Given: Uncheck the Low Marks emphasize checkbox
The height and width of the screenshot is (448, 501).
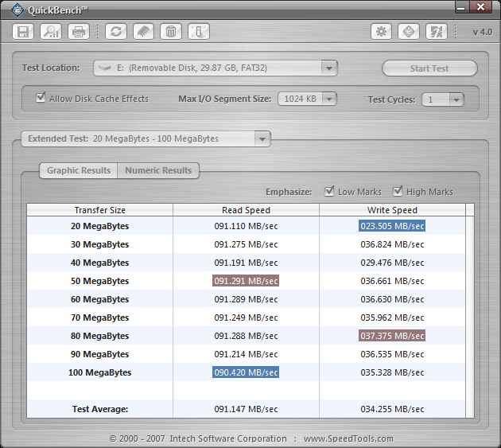Looking at the screenshot, I should 330,192.
